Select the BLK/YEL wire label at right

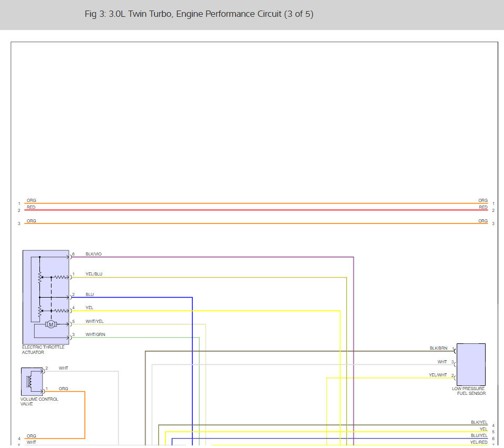(x=479, y=422)
